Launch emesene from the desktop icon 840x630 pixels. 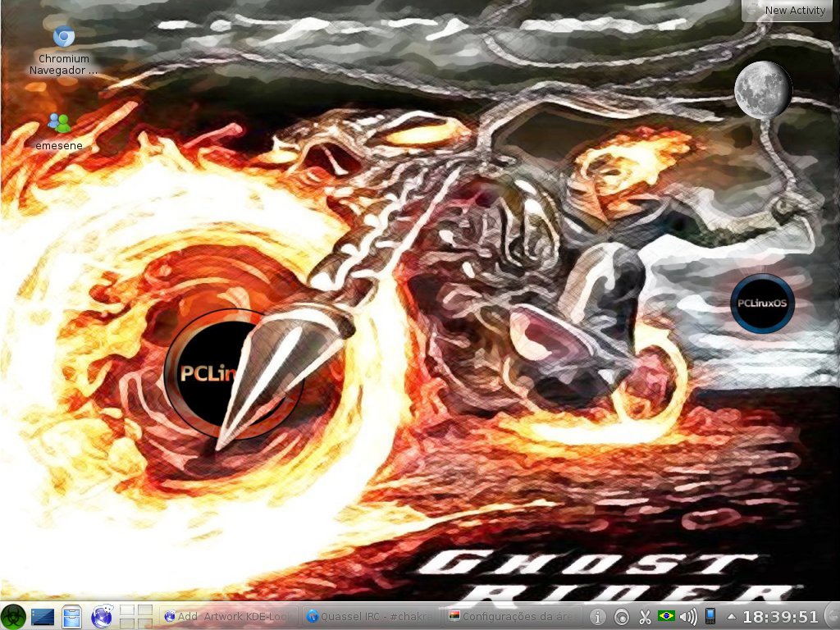[x=59, y=130]
